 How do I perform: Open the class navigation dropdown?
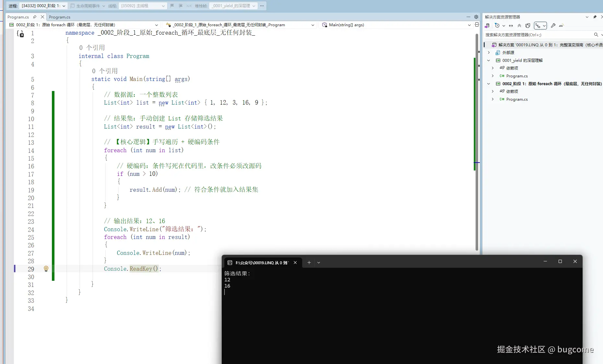click(x=240, y=25)
